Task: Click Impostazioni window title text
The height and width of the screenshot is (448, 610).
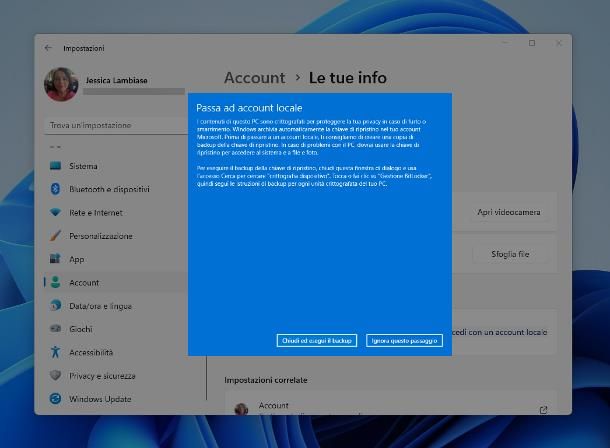Action: pos(84,48)
